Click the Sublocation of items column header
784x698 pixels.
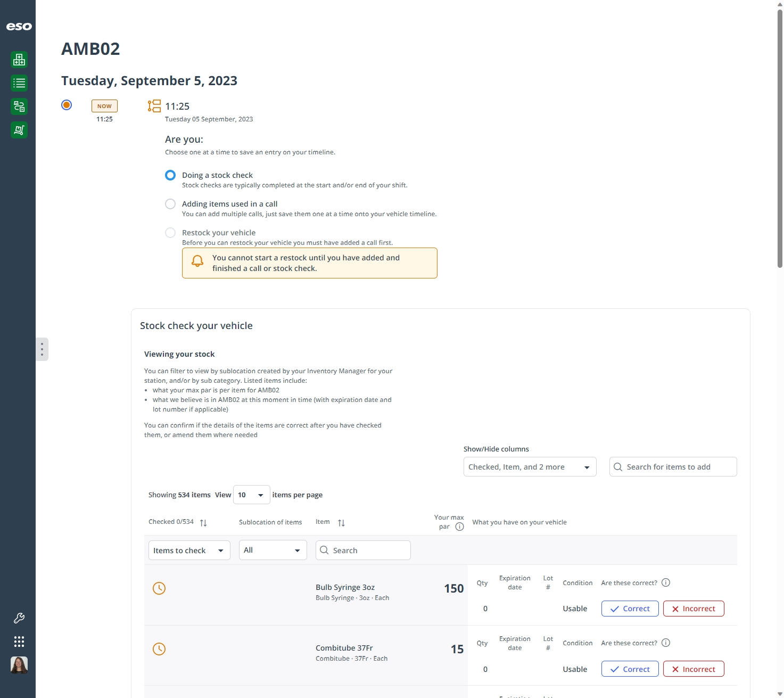[270, 522]
